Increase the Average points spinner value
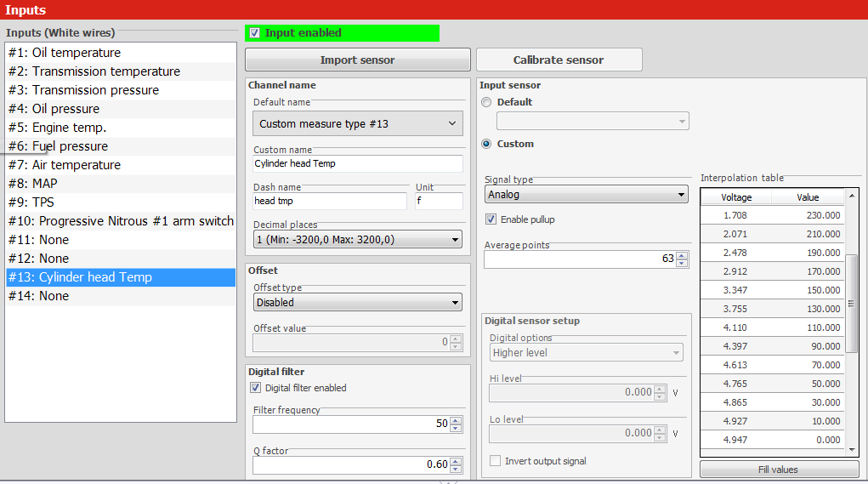 (x=681, y=255)
